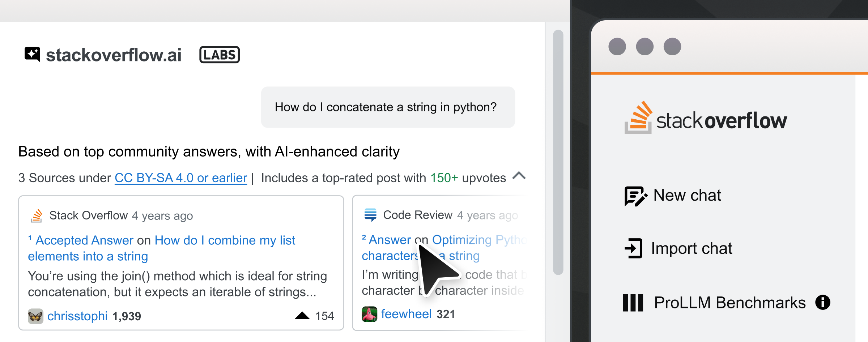Select Import chat in the sidebar
Viewport: 868px width, 342px height.
(691, 248)
